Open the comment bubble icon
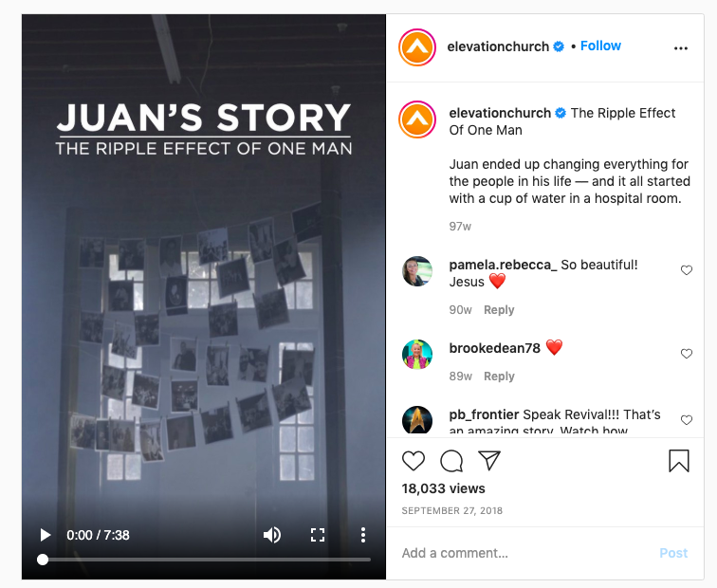Viewport: 717px width, 588px height. [451, 461]
